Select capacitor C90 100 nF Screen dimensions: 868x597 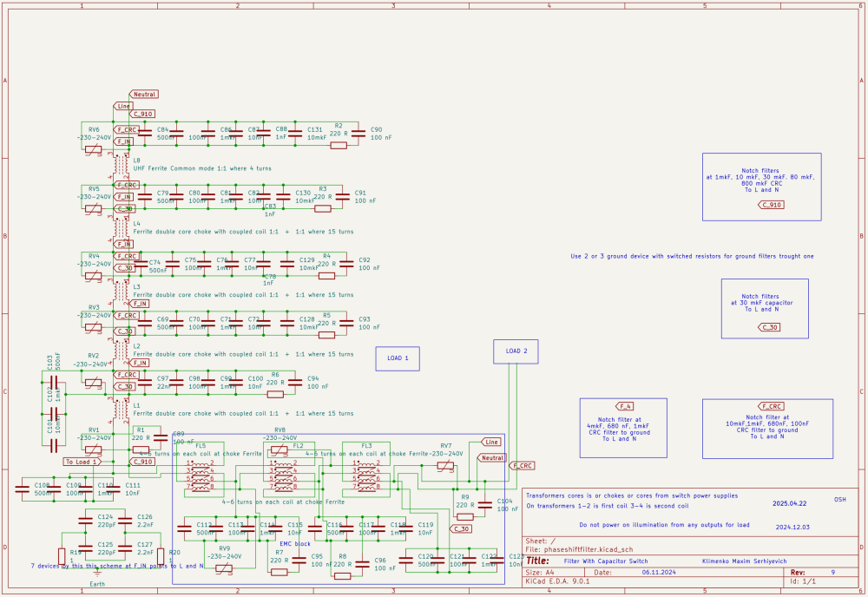tap(358, 134)
